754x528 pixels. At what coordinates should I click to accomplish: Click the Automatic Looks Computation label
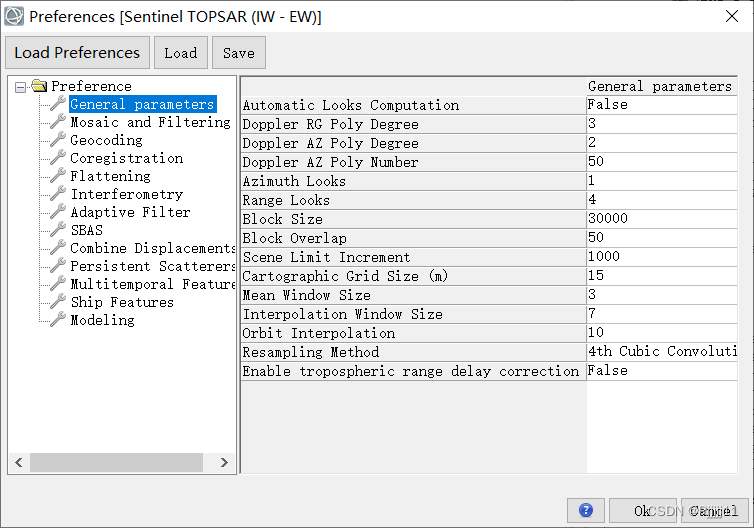tap(351, 105)
